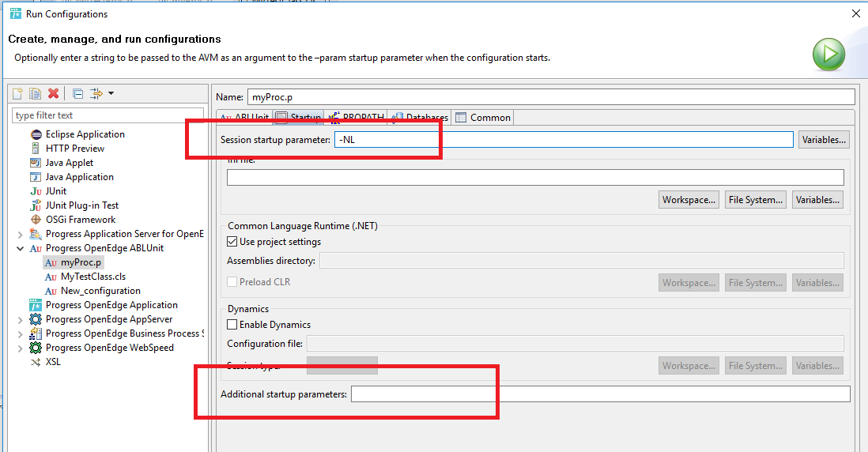Open the filter launch configurations dropdown arrow
This screenshot has width=868, height=452.
111,93
